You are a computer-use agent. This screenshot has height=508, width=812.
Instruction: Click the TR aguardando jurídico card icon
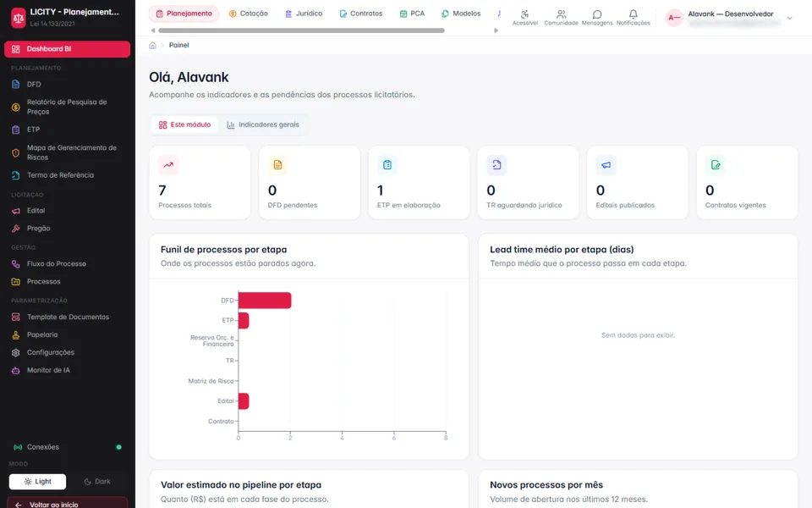point(497,165)
